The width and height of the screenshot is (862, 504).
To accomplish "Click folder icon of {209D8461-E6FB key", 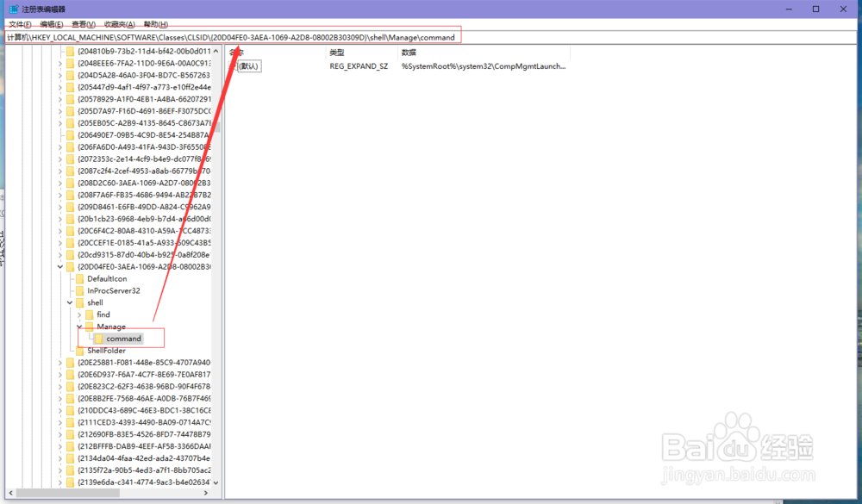I will coord(70,207).
